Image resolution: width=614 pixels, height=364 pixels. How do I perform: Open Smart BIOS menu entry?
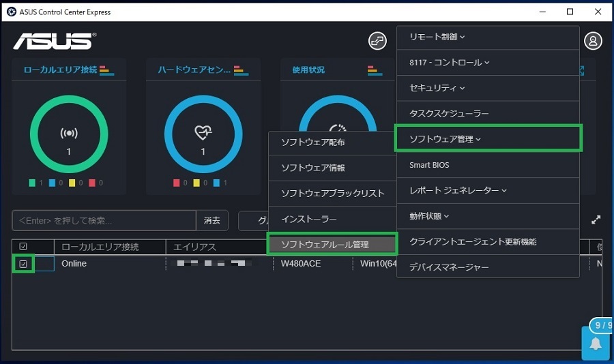(488, 165)
